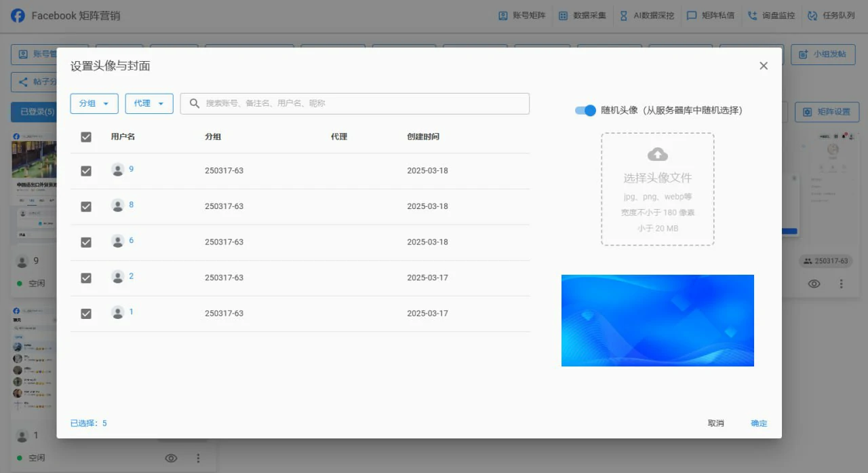This screenshot has height=473, width=868.
Task: Open the 询盘监控 monitoring tool
Action: click(771, 15)
